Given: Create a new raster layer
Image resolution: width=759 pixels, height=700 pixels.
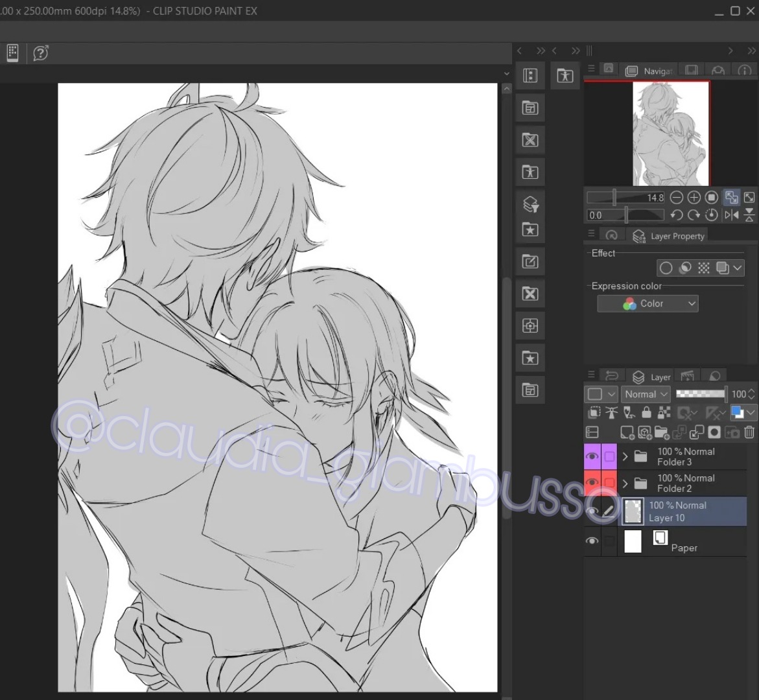Looking at the screenshot, I should (x=628, y=432).
